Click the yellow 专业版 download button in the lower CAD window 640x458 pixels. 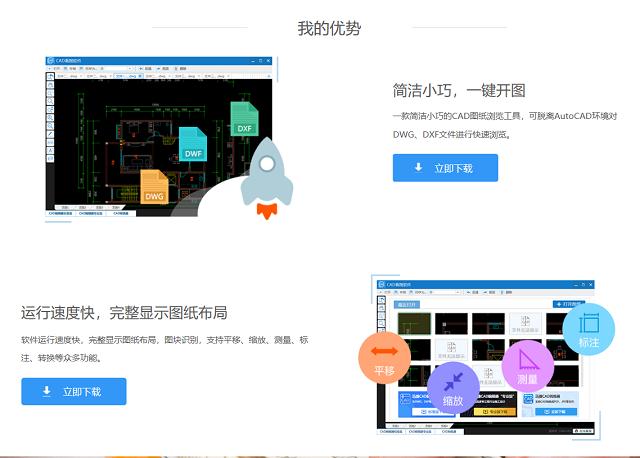pyautogui.click(x=495, y=412)
